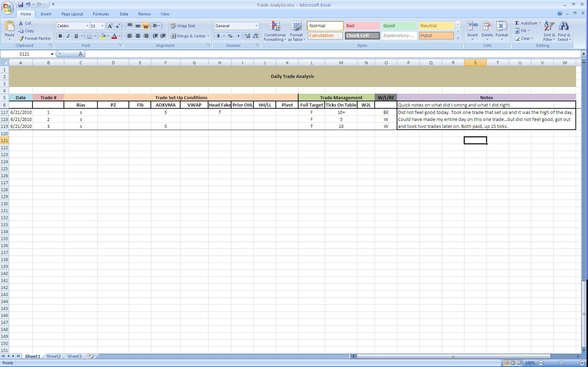Decrease cell indent
588x367 pixels.
click(155, 36)
